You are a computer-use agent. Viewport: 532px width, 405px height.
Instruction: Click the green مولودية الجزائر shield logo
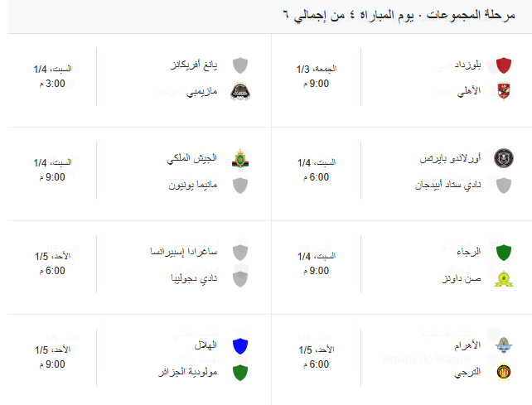click(240, 372)
